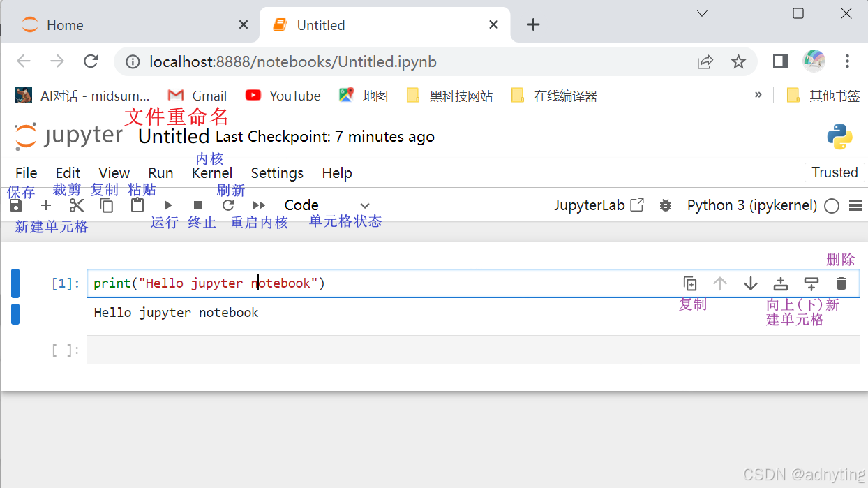The width and height of the screenshot is (868, 488).
Task: Duplicate the cell using cell toolbar icon
Action: coord(690,283)
